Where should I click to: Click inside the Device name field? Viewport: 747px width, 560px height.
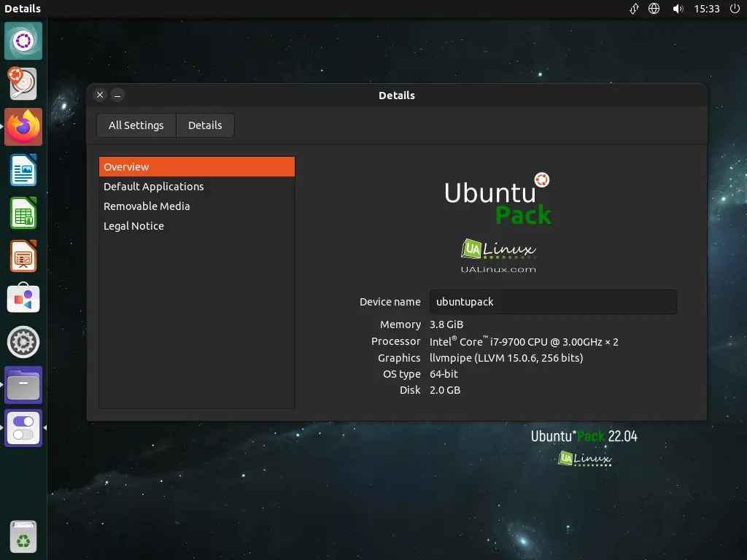(553, 301)
